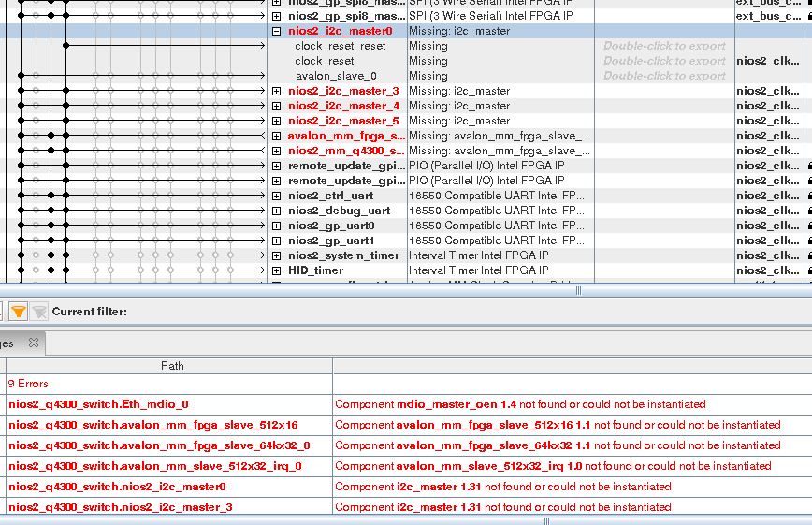This screenshot has width=812, height=525.
Task: Collapse the nios2_i2c_master0 tree node
Action: point(276,31)
